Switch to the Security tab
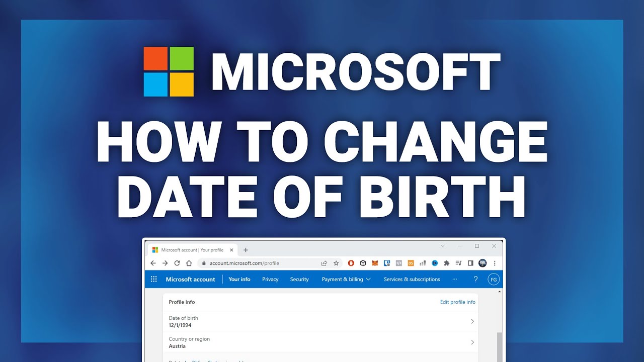This screenshot has height=362, width=644. (299, 279)
